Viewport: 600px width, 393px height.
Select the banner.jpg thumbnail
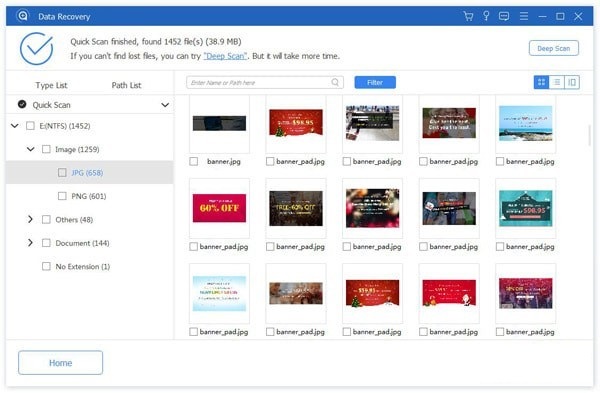point(219,124)
